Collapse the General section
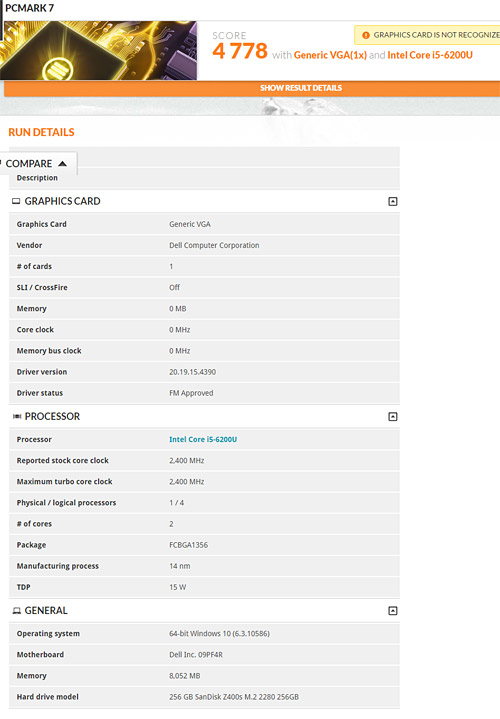Screen dimensions: 500x719 (x=393, y=611)
